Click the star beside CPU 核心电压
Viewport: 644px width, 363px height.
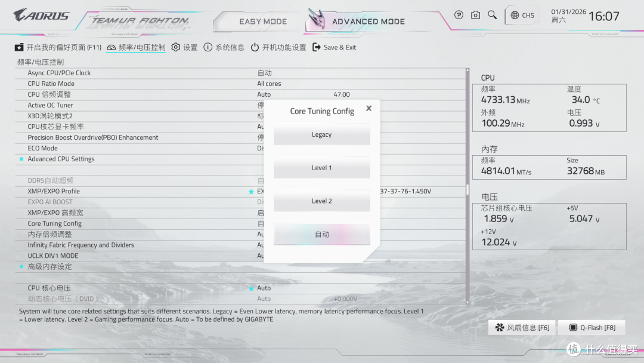[x=251, y=288]
